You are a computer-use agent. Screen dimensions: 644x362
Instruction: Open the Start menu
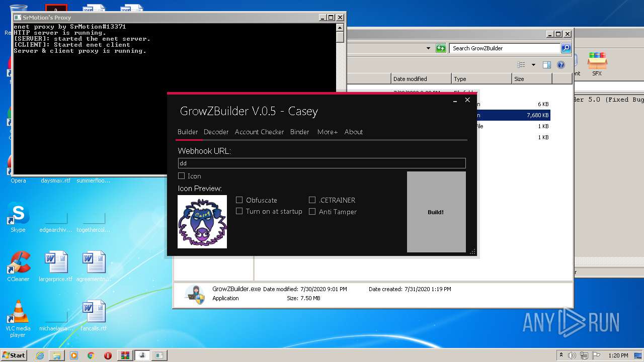point(14,355)
